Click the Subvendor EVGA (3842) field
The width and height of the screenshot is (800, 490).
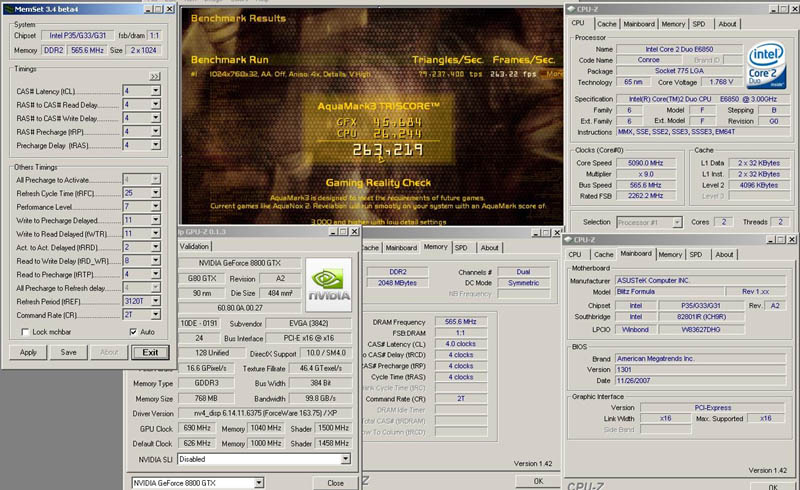click(x=309, y=323)
